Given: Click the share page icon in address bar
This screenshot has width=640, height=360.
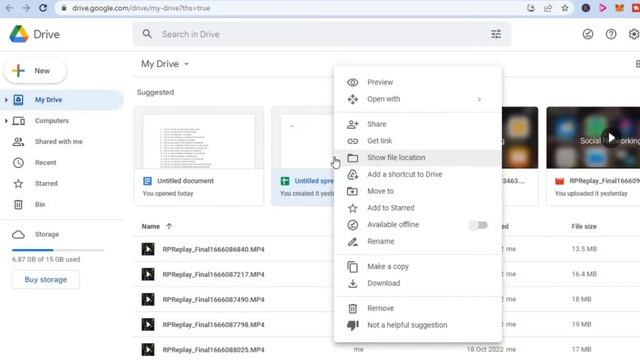Looking at the screenshot, I should tap(548, 8).
